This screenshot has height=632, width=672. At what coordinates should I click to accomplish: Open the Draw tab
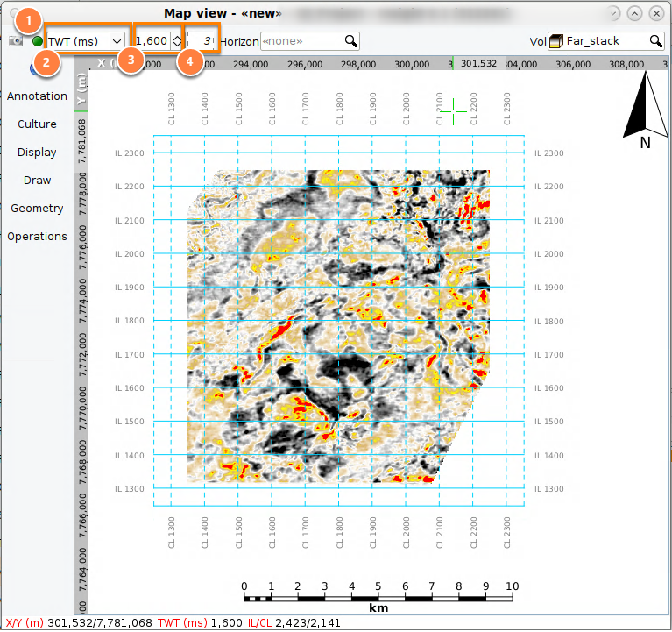pyautogui.click(x=37, y=180)
